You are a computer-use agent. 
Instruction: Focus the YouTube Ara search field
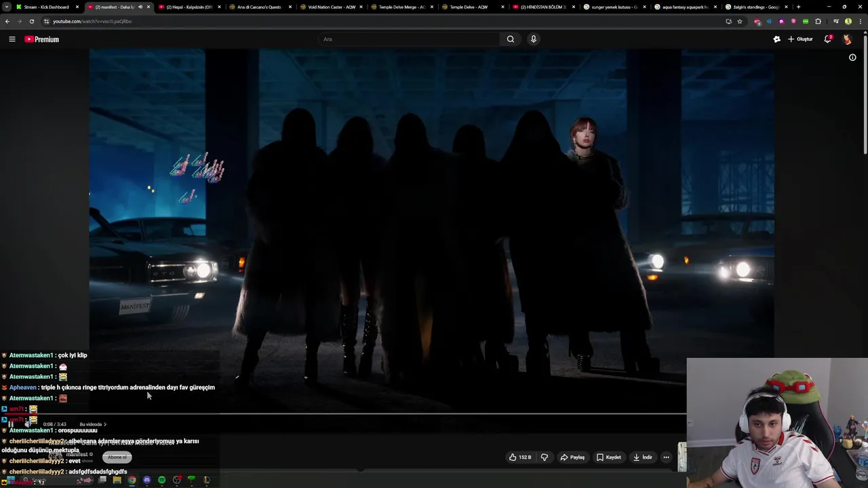coord(408,39)
